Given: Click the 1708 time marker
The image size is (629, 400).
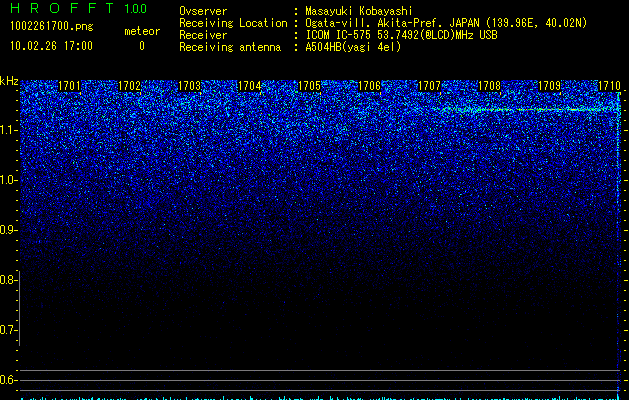Looking at the screenshot, I should (489, 86).
